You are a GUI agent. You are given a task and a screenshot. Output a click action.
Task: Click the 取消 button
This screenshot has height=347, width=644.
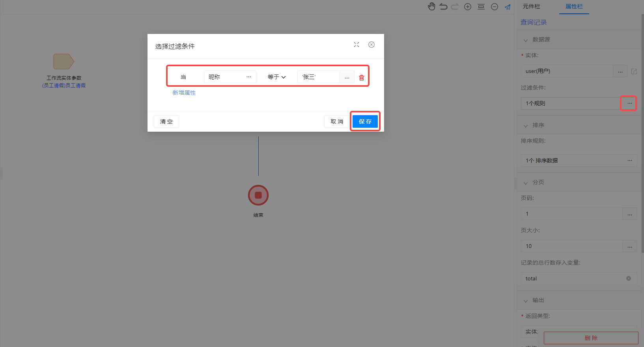click(337, 121)
